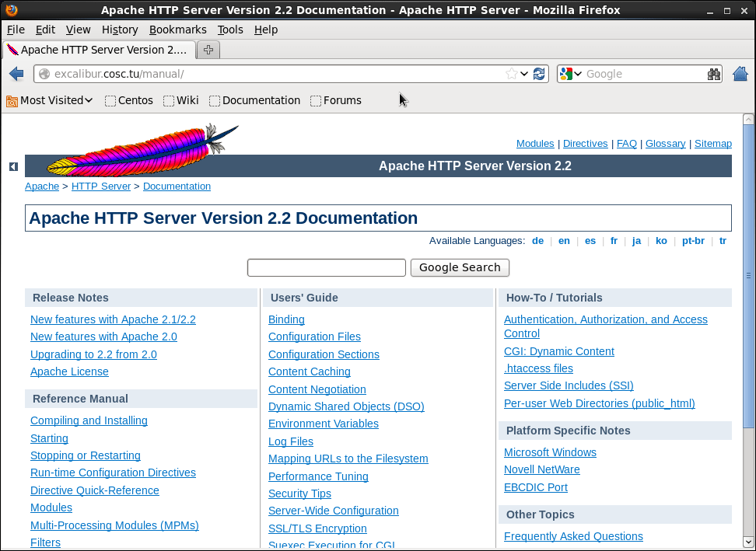Open Multi-Processing Modules (MPMs) link
Viewport: 756px width, 551px height.
point(115,525)
